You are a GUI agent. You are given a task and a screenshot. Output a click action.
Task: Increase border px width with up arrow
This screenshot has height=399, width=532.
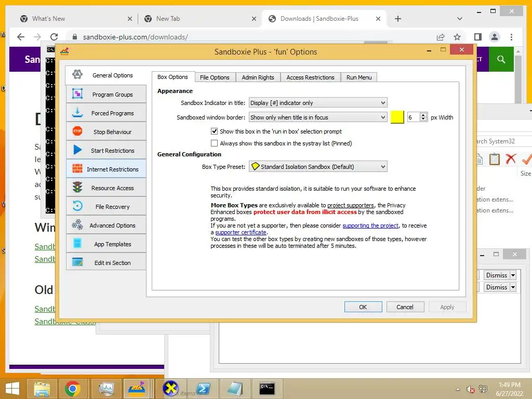click(423, 115)
